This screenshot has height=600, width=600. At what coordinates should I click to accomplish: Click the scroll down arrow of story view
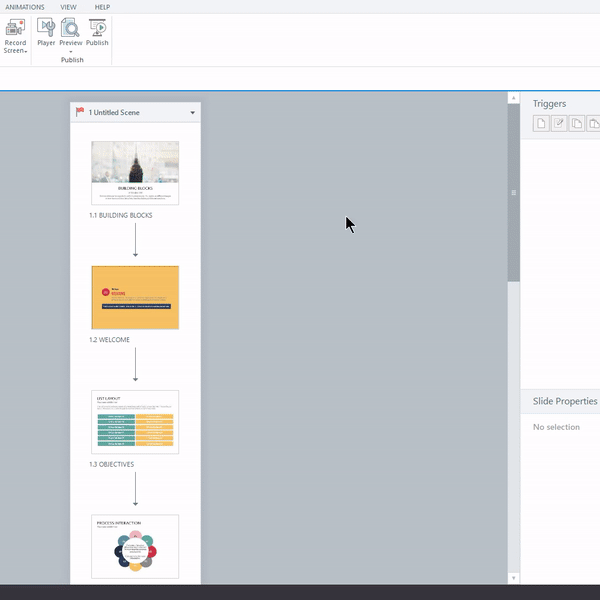pos(514,578)
